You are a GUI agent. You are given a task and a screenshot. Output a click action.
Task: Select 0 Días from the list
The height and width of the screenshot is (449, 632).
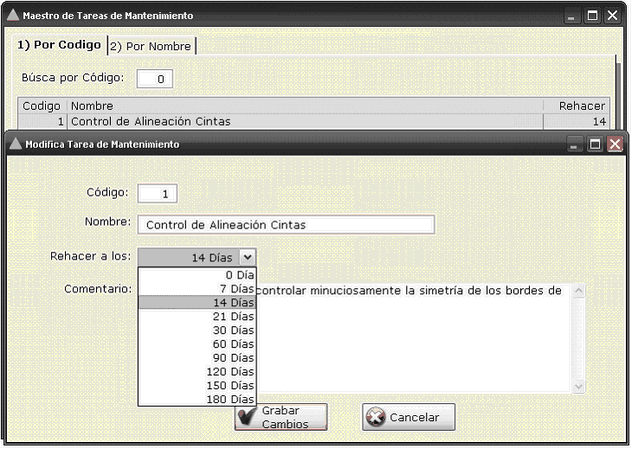click(197, 274)
